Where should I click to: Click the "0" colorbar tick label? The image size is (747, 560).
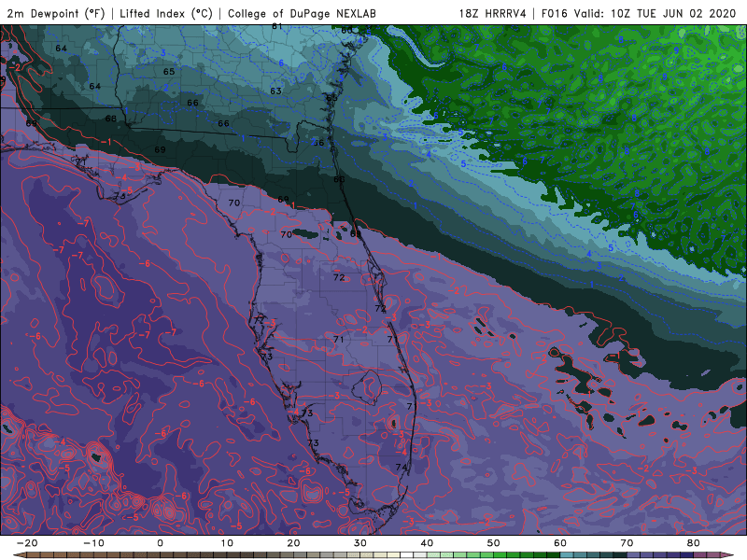pyautogui.click(x=160, y=543)
